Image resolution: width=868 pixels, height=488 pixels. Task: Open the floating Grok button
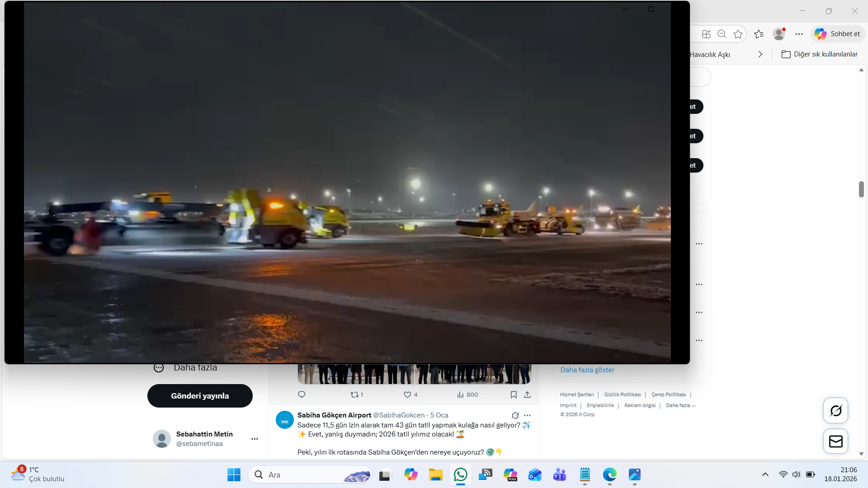tap(835, 411)
